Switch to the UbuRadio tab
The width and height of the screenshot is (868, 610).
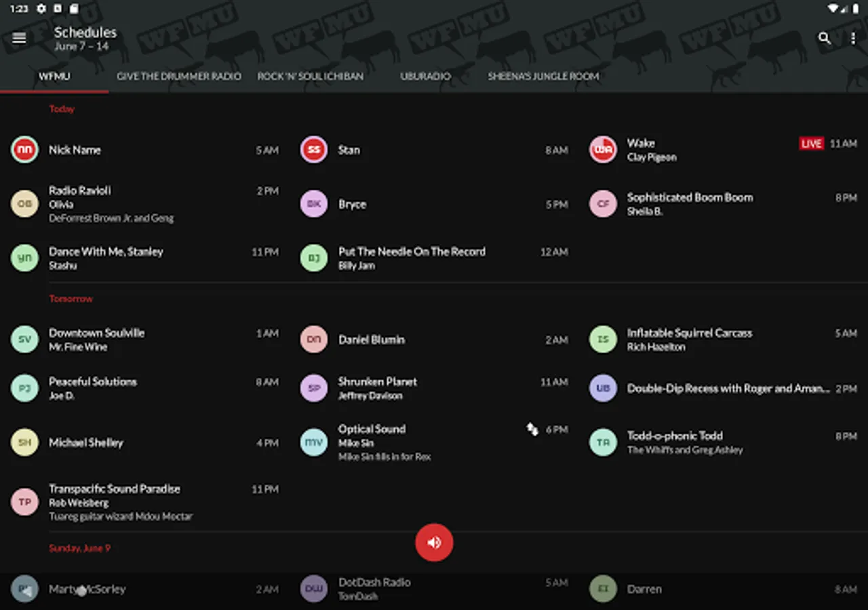coord(425,77)
